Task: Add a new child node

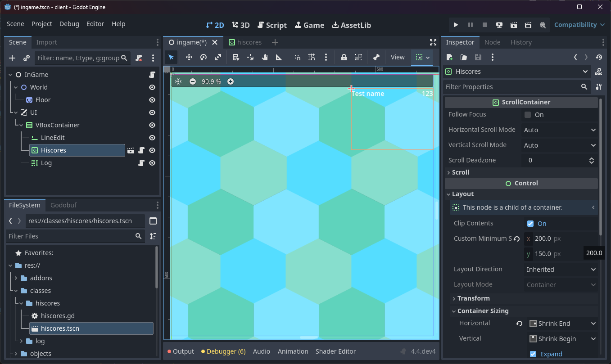Action: tap(12, 58)
